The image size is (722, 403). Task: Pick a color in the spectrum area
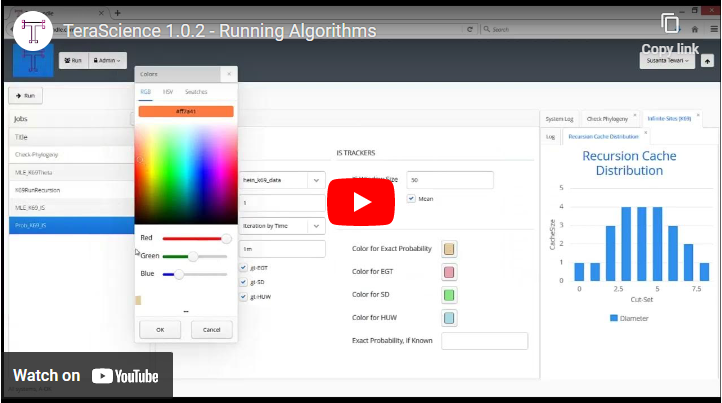click(186, 174)
